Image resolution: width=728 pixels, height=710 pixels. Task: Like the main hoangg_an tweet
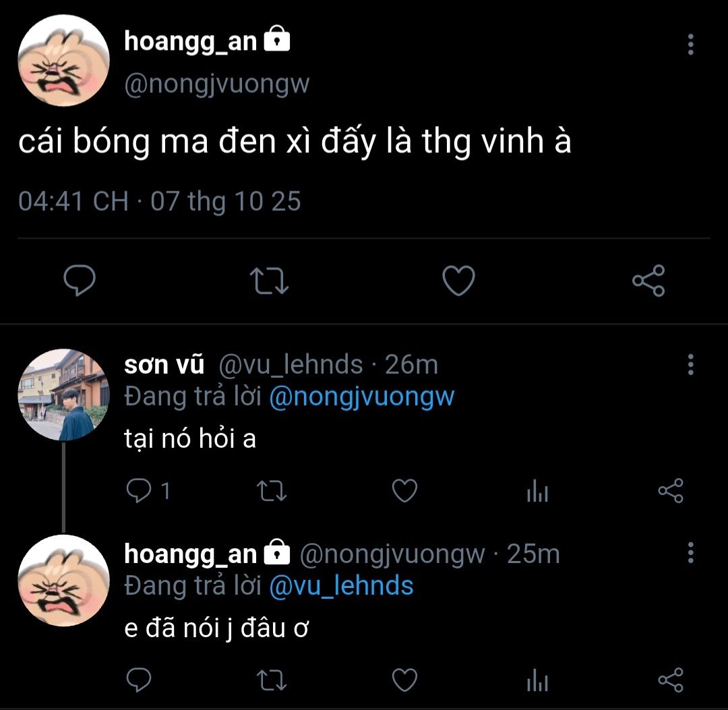pyautogui.click(x=459, y=280)
